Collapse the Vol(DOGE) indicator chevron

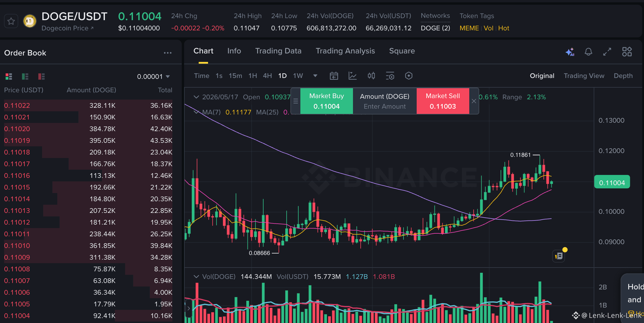(x=196, y=277)
